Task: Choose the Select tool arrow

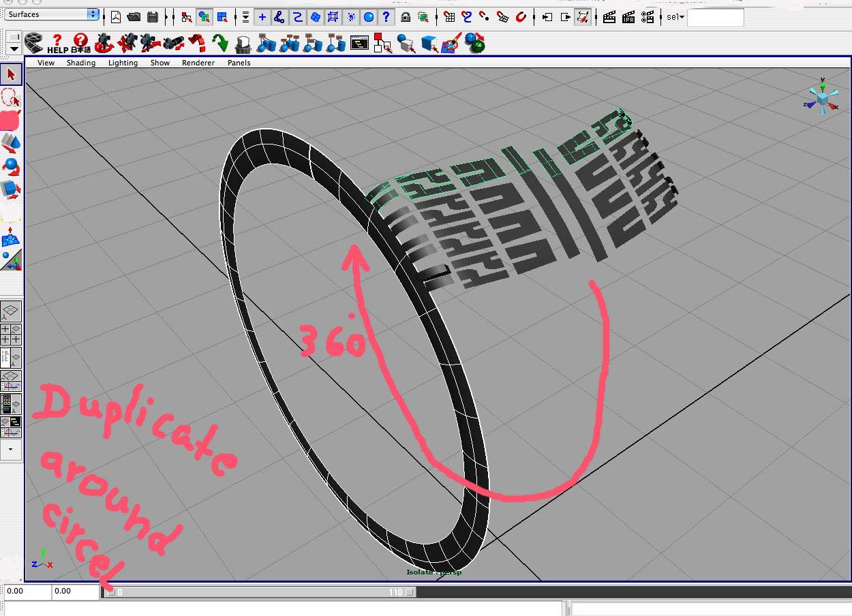Action: [x=11, y=74]
